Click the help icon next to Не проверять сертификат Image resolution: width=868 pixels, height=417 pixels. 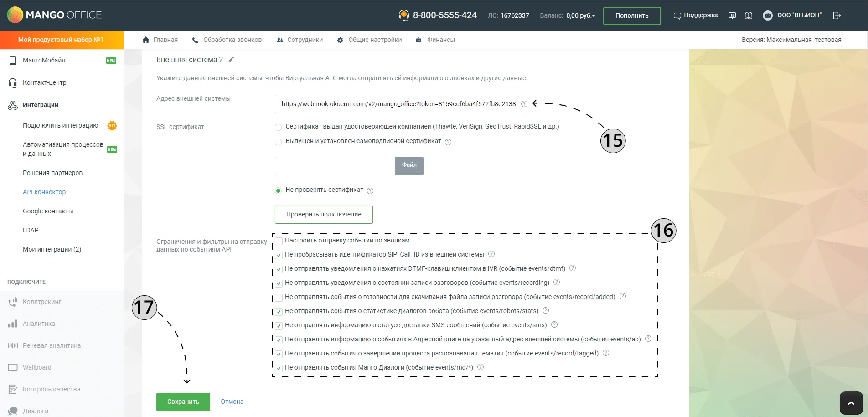coord(370,191)
